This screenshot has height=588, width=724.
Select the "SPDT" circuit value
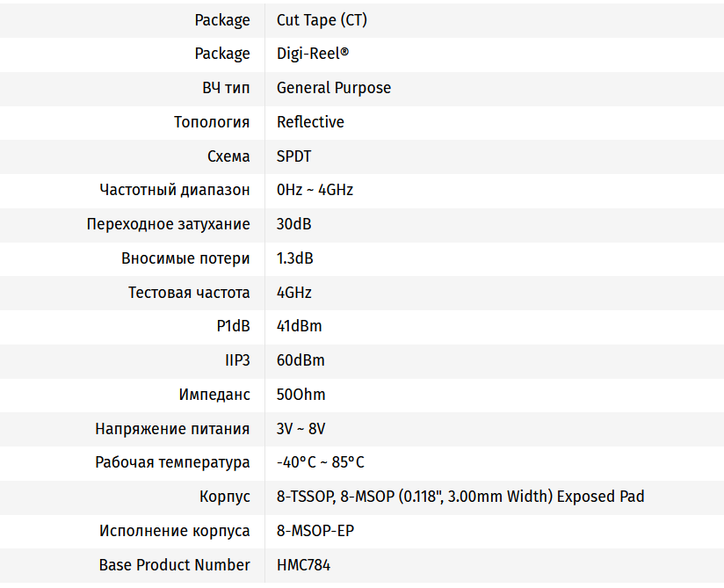pos(294,156)
